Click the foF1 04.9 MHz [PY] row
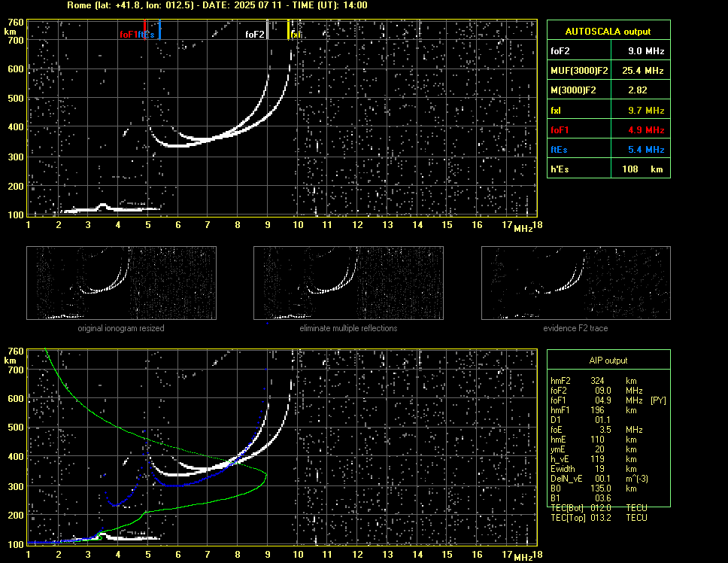The width and height of the screenshot is (728, 563). tap(608, 400)
